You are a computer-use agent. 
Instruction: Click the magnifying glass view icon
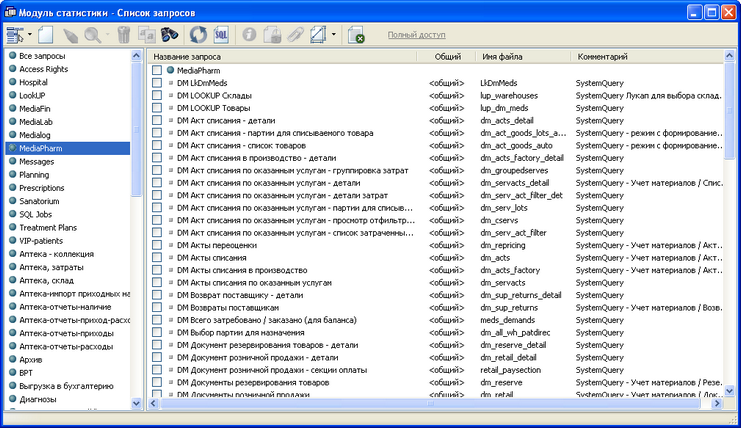pyautogui.click(x=92, y=35)
